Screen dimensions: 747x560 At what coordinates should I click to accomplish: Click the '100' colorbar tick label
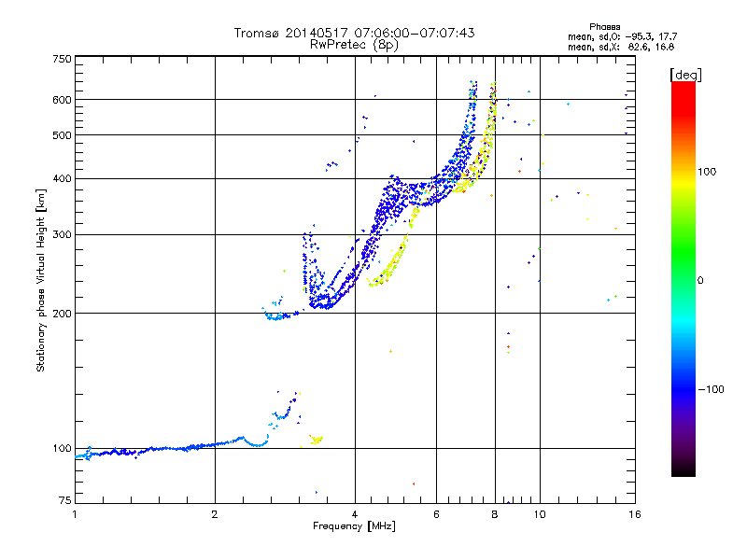coord(707,172)
